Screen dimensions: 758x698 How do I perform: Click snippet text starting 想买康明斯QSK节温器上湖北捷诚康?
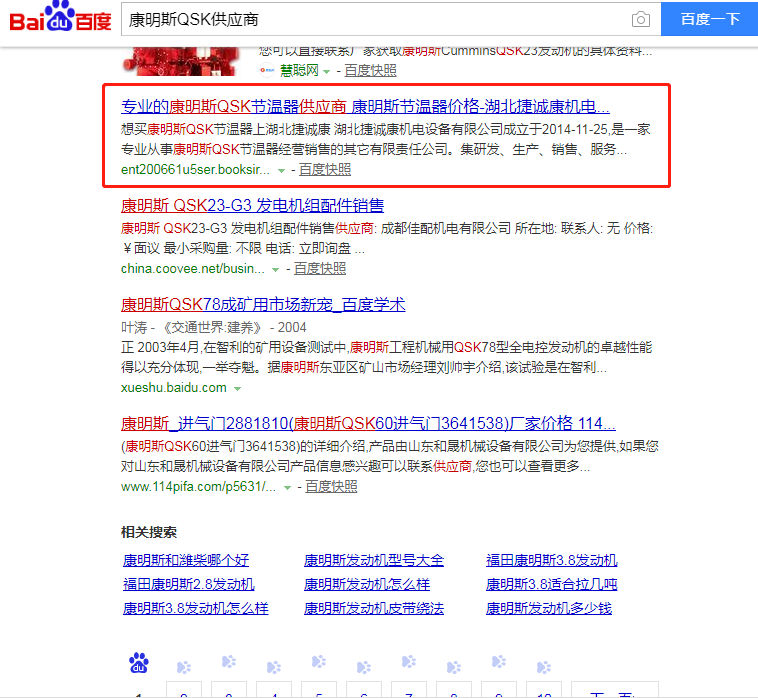pyautogui.click(x=385, y=130)
